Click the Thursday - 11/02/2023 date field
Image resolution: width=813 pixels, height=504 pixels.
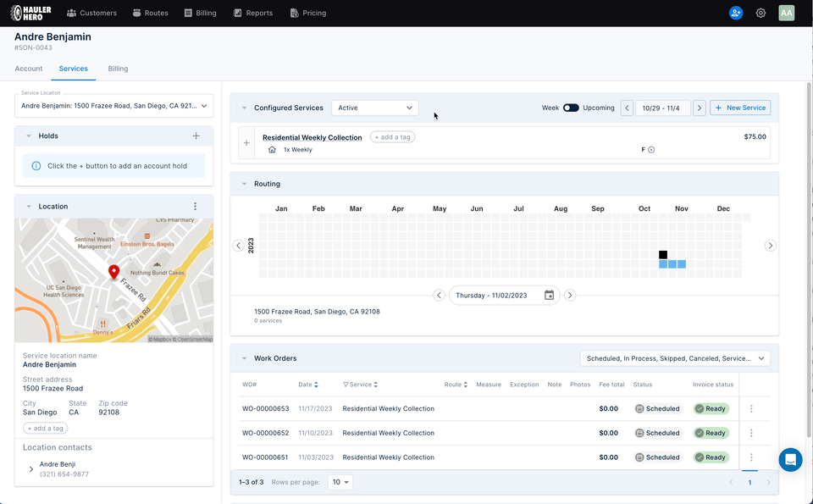[x=504, y=295]
